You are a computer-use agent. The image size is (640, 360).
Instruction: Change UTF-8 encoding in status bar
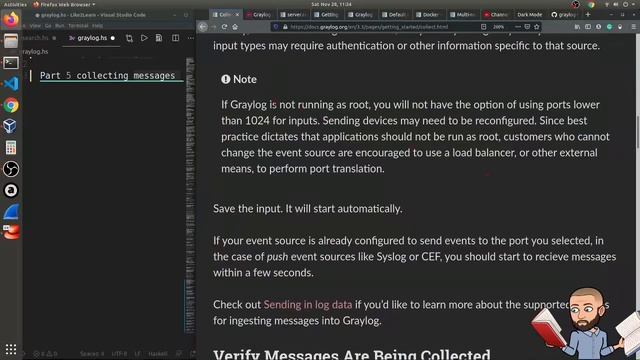[119, 354]
